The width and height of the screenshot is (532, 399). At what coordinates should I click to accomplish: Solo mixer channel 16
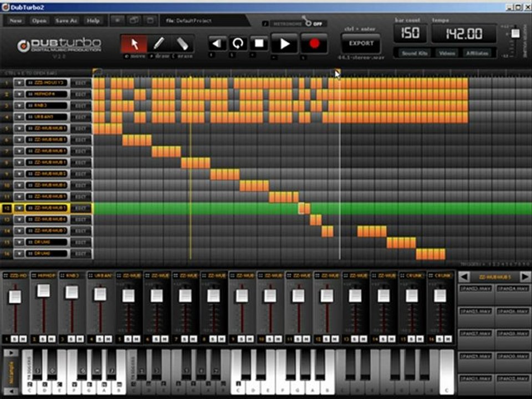point(439,339)
